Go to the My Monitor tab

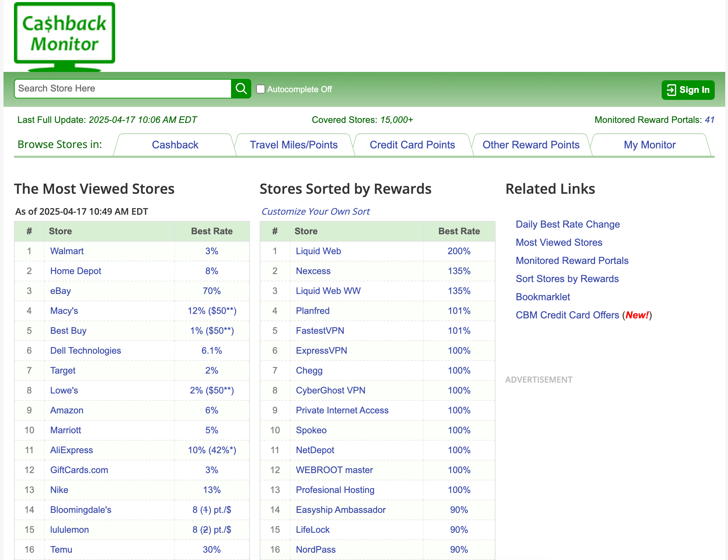(x=649, y=145)
